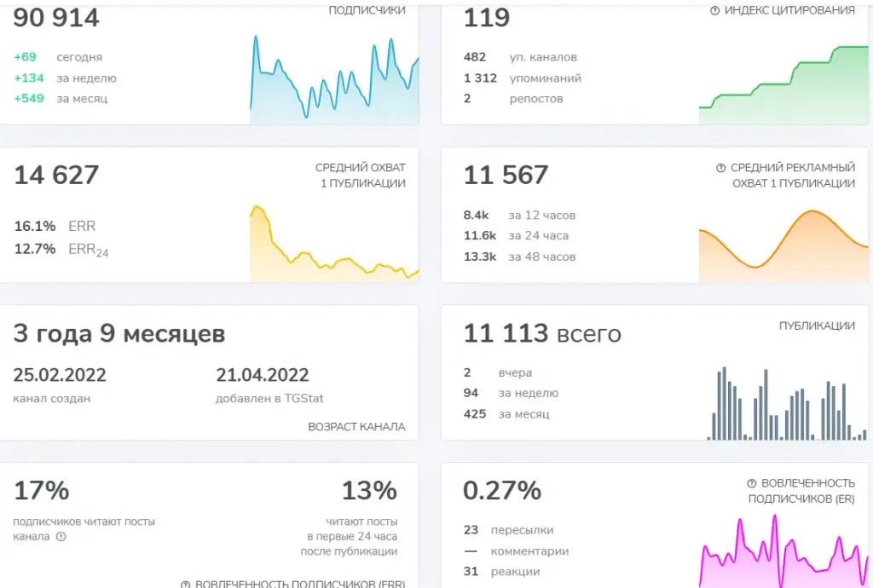Open the orange advertising reach chart
Viewport: 873px width, 588px height.
pyautogui.click(x=783, y=246)
